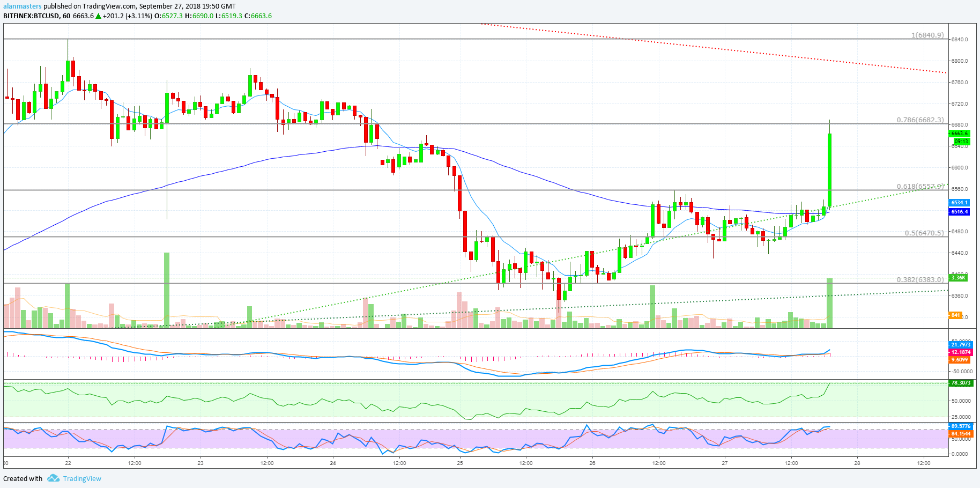980x488 pixels.
Task: Select the 0.382(6383.0) Fibonacci level label
Action: (x=920, y=279)
